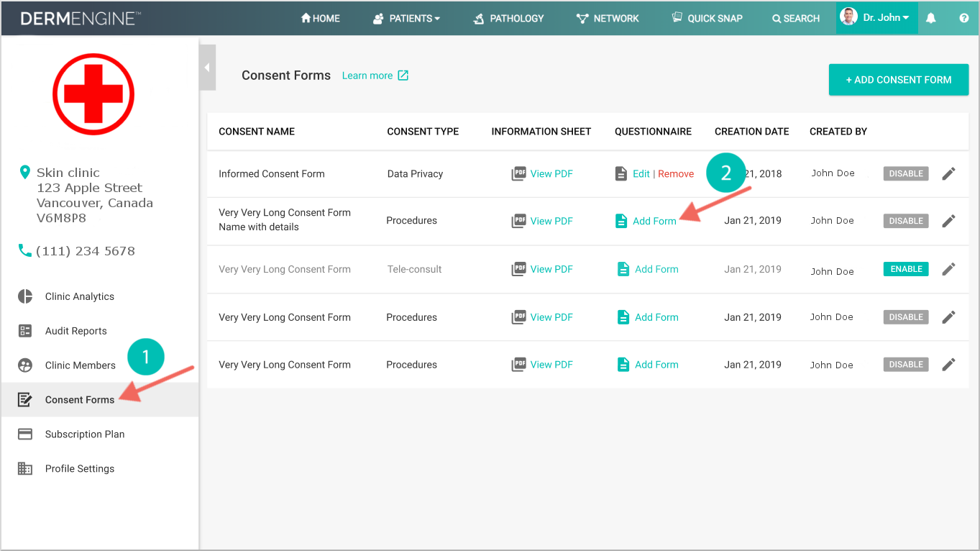The image size is (980, 551).
Task: Click the Learn more external link icon
Action: tap(403, 76)
